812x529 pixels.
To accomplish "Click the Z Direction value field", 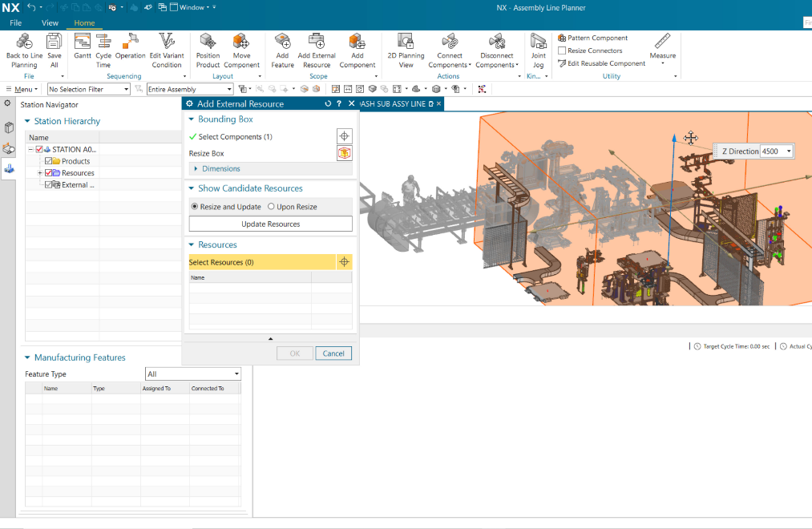I will tap(772, 151).
